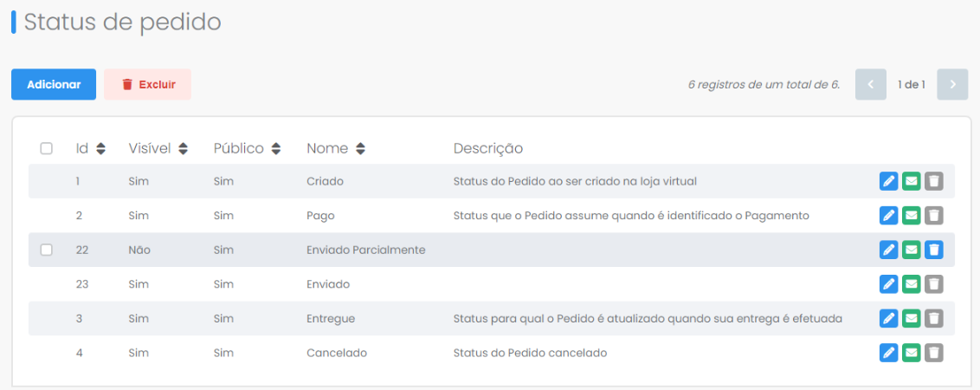The image size is (980, 390).
Task: Delete the Enviado Parcialmente status row
Action: pos(934,250)
